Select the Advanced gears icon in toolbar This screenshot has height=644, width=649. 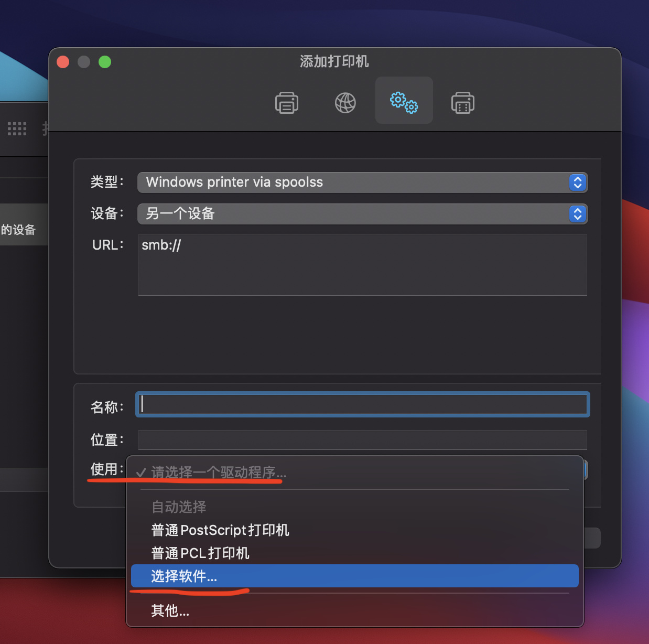(404, 100)
